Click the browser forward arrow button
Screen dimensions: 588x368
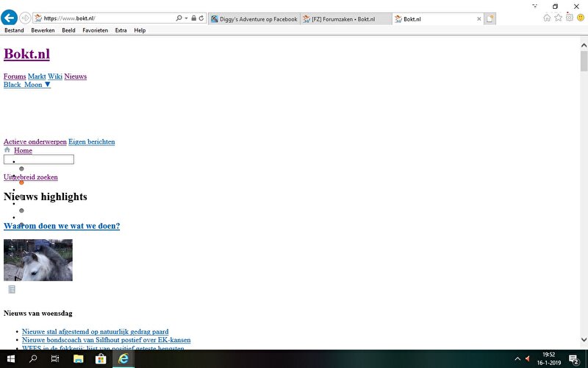coord(25,18)
